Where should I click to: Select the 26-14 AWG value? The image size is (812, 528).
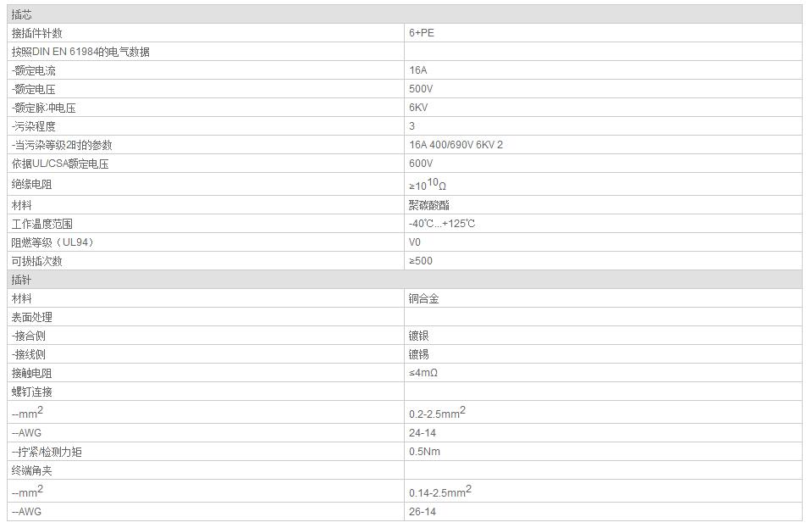point(422,512)
